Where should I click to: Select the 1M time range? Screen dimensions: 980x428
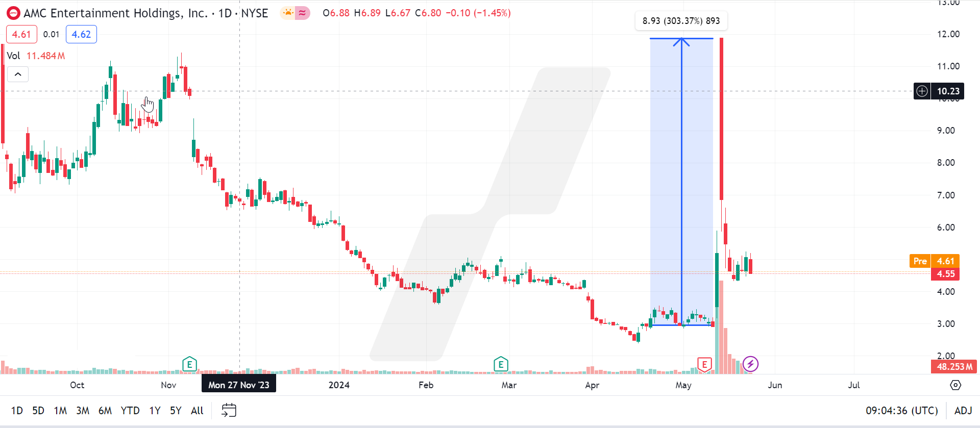pyautogui.click(x=60, y=411)
